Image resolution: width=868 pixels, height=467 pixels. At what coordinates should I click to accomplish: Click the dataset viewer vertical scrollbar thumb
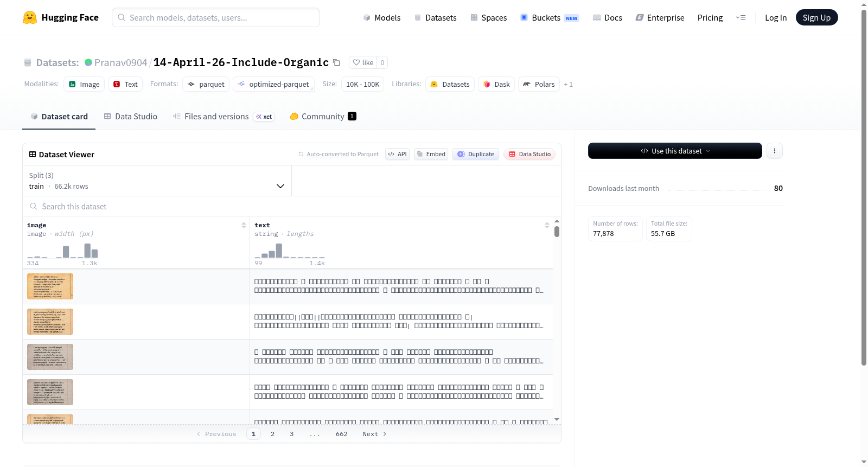tap(557, 232)
